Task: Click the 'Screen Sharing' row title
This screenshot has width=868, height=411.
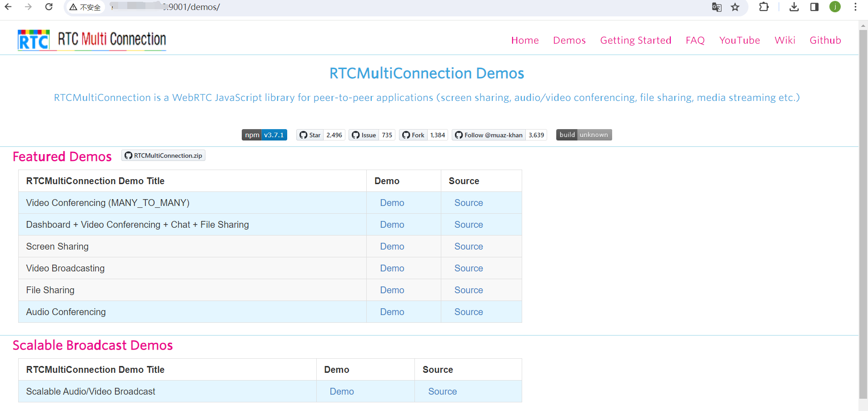Action: point(57,246)
